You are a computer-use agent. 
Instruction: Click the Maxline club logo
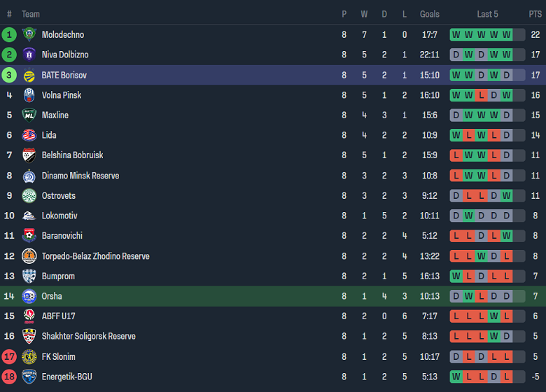[x=29, y=115]
